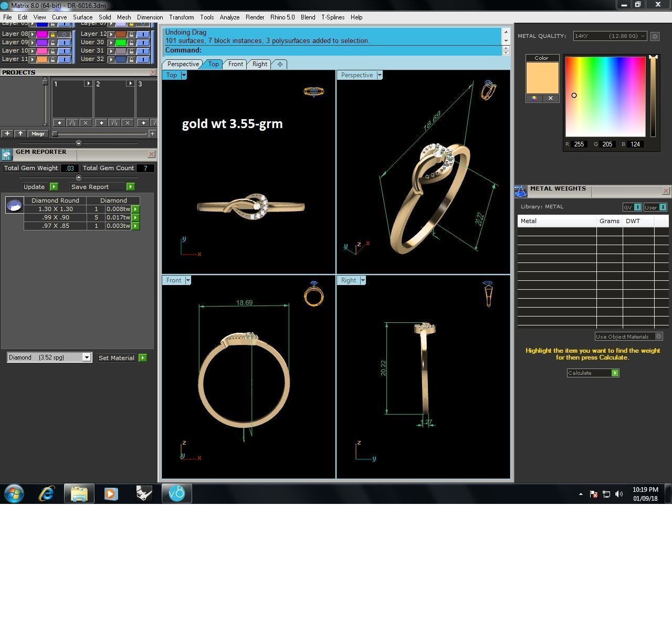Click the green arrow for 1.30 X 1.30 row
672x632 pixels.
tap(135, 209)
